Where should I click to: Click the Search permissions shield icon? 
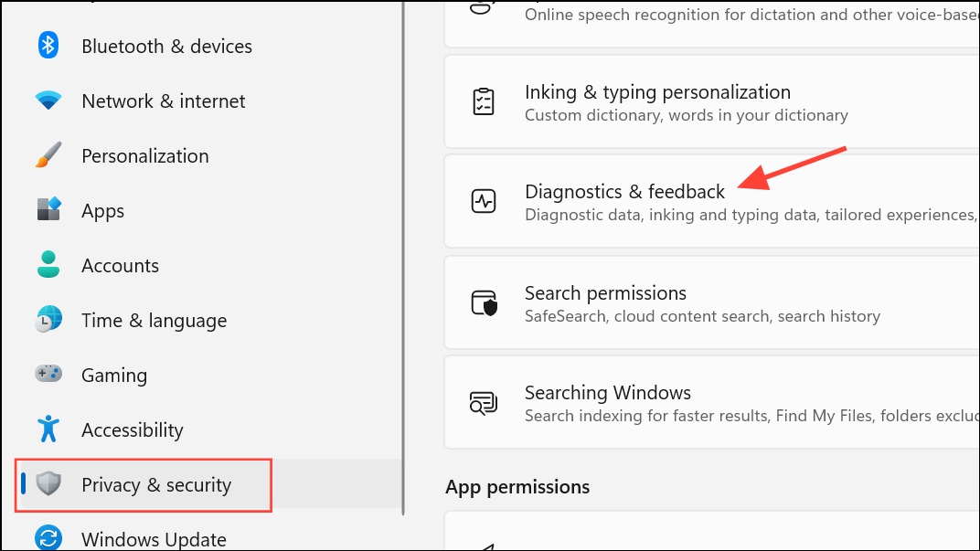coord(484,303)
